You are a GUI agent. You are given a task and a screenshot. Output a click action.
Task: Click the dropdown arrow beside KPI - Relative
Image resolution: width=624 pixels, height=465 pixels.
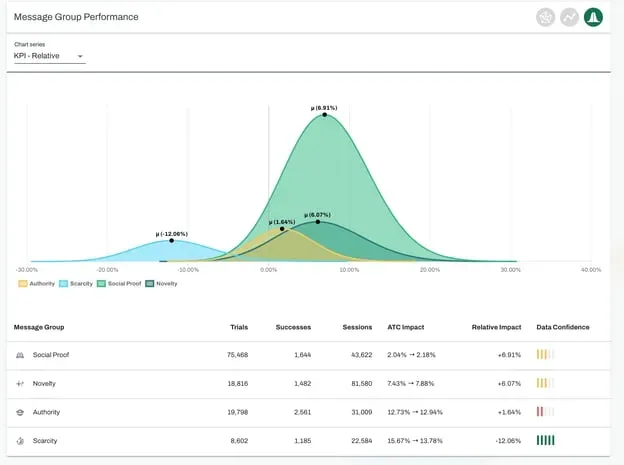click(x=80, y=56)
